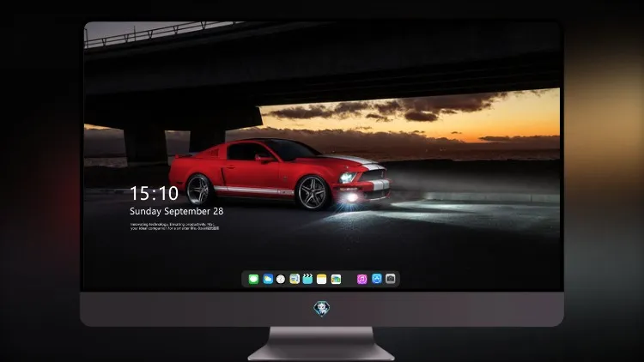Open the Camera app in the dock

[x=391, y=279]
